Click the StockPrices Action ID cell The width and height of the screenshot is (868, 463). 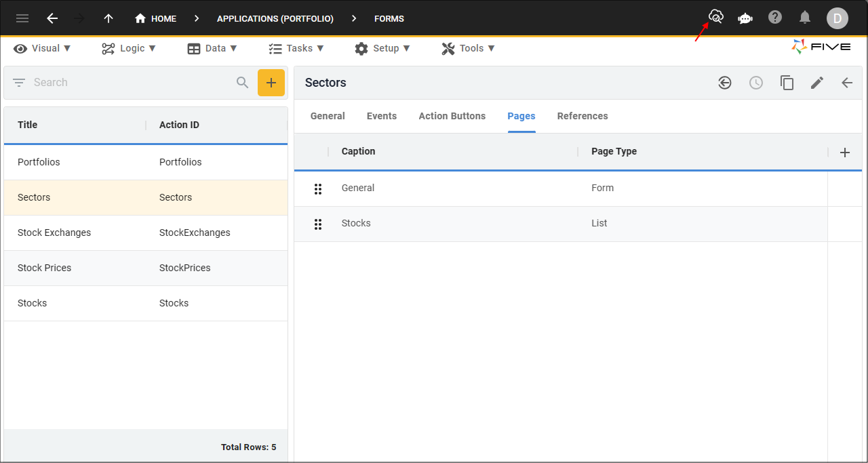(184, 268)
